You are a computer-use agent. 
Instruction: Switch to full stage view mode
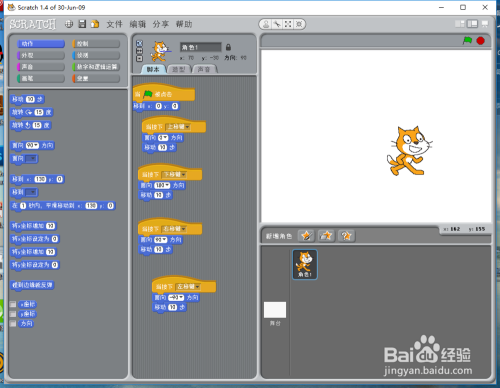472,24
